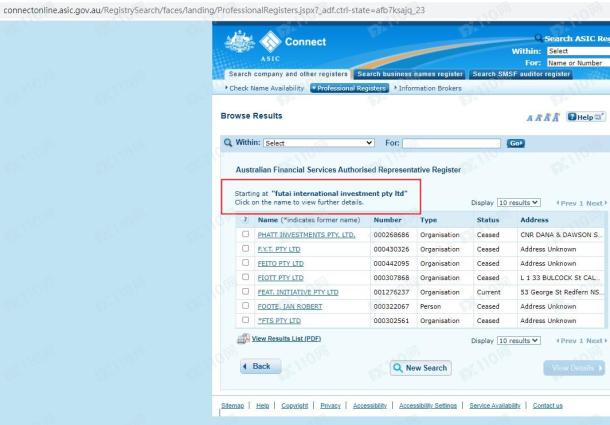This screenshot has height=425, width=610.
Task: Open *FTS PTY LTD link
Action: [x=279, y=321]
